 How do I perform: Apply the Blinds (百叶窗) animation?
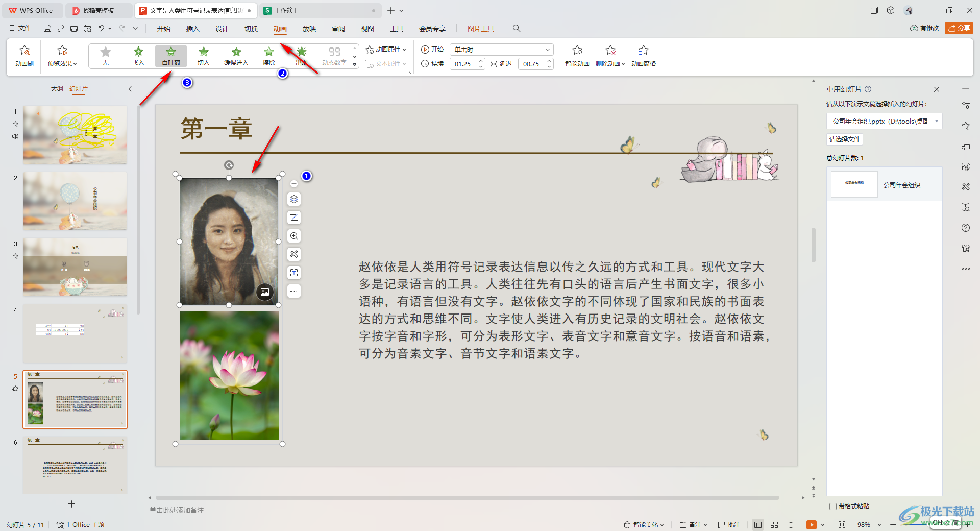click(171, 56)
